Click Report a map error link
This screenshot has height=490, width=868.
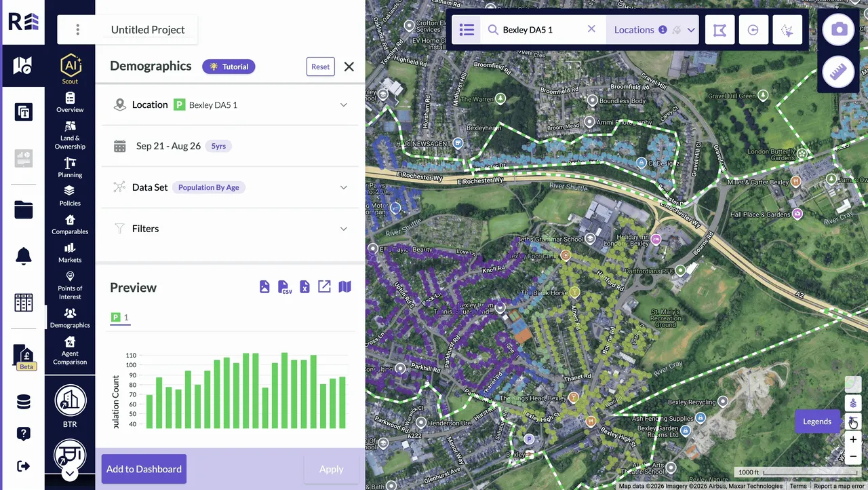click(839, 486)
